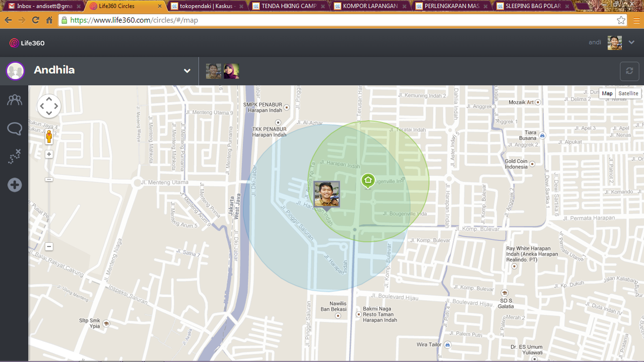This screenshot has height=362, width=644.
Task: Select the female member avatar in header
Action: (x=231, y=71)
